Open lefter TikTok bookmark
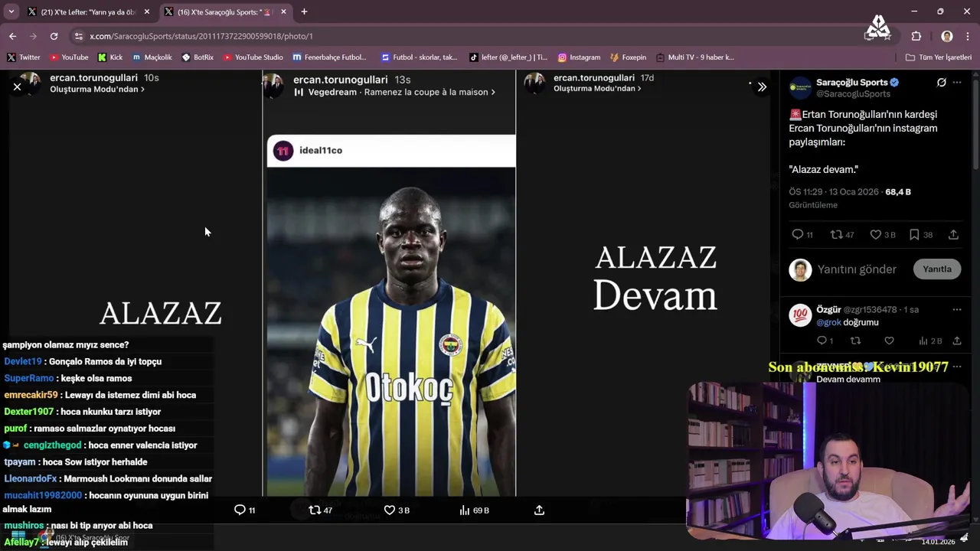The height and width of the screenshot is (551, 980). (508, 57)
